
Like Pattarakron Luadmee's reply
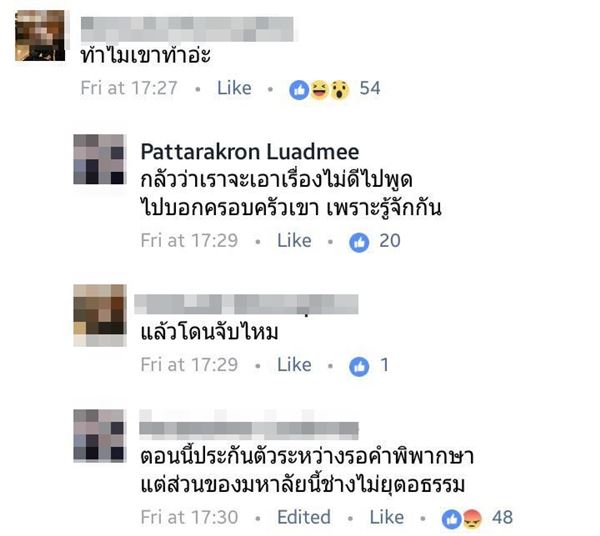point(294,241)
